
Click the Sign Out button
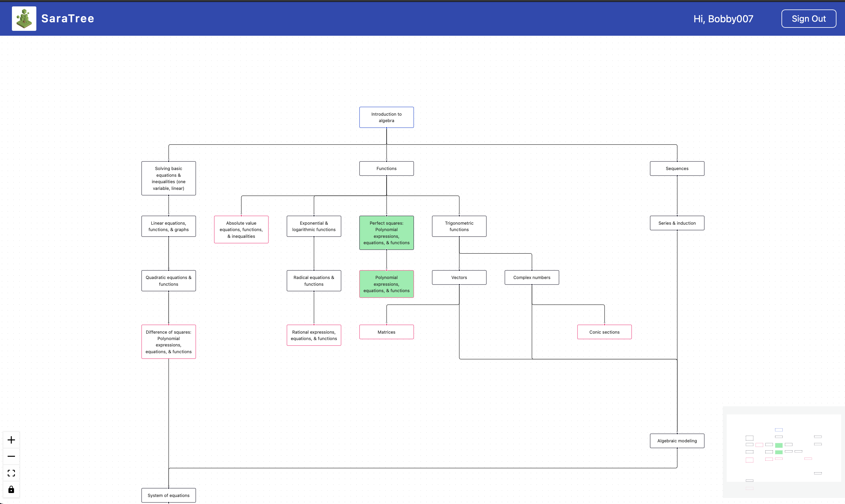(808, 19)
